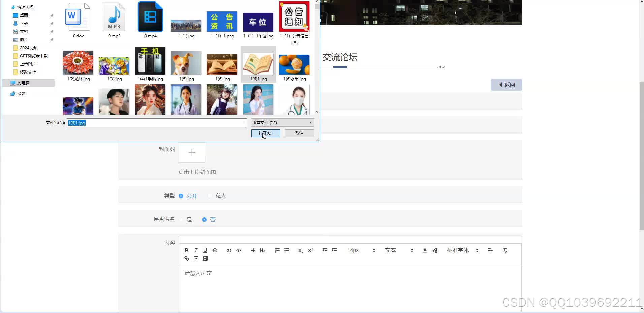Insert a video using the editor video icon
The height and width of the screenshot is (313, 644).
click(x=205, y=258)
